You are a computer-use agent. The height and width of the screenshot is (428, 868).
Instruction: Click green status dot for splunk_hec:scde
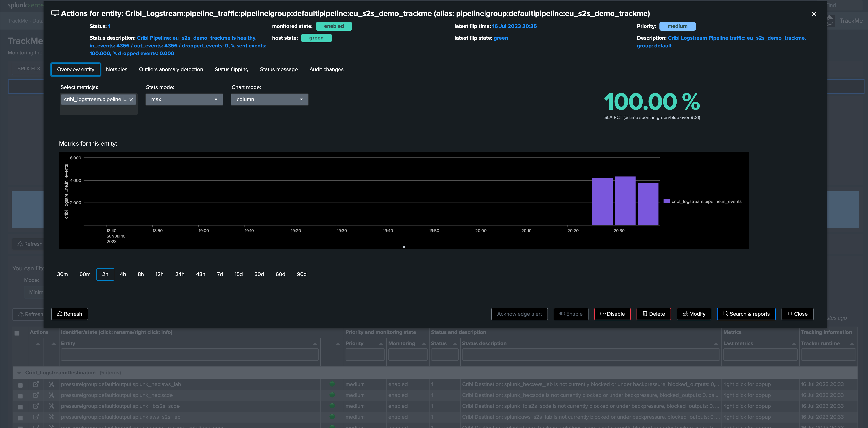tap(332, 395)
